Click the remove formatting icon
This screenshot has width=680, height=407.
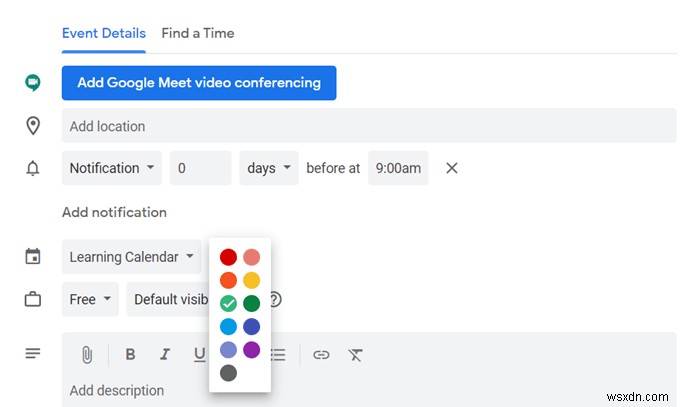pos(355,354)
